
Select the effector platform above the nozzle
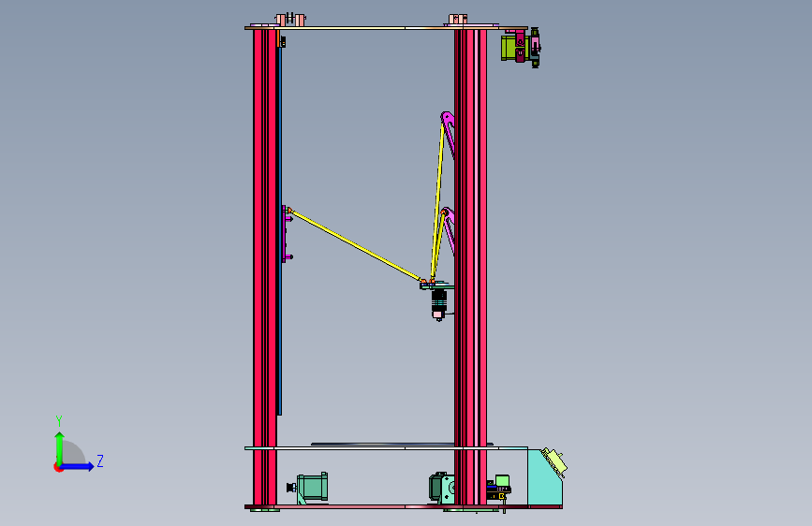click(x=437, y=285)
